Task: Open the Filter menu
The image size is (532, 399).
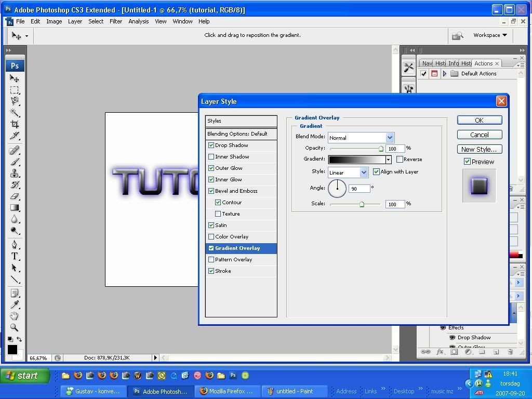Action: [x=116, y=21]
